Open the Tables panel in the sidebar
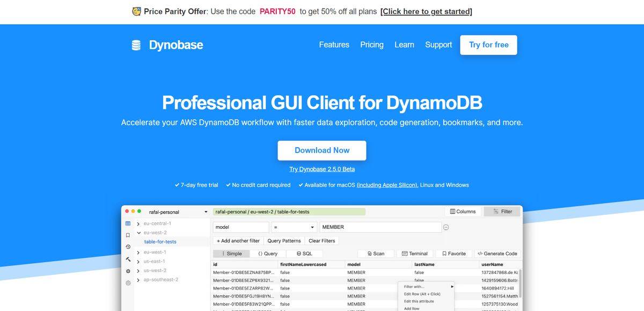Viewport: 644px width, 311px height. tap(127, 223)
